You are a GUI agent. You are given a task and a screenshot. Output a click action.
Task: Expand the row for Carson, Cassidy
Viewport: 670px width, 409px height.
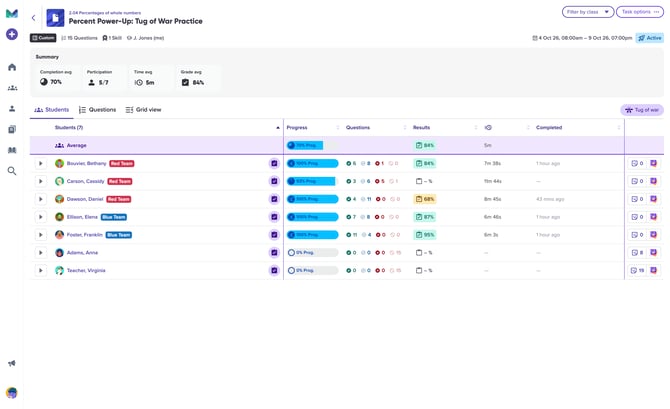coord(41,181)
